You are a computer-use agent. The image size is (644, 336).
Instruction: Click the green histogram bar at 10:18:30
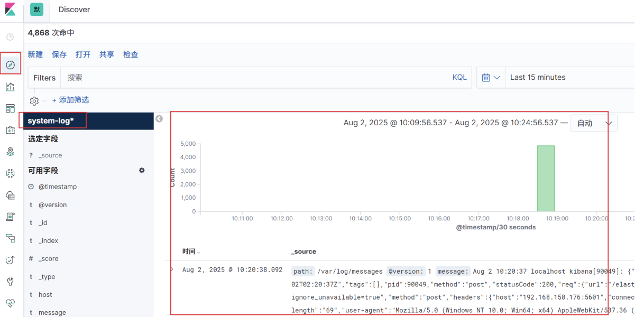point(546,179)
